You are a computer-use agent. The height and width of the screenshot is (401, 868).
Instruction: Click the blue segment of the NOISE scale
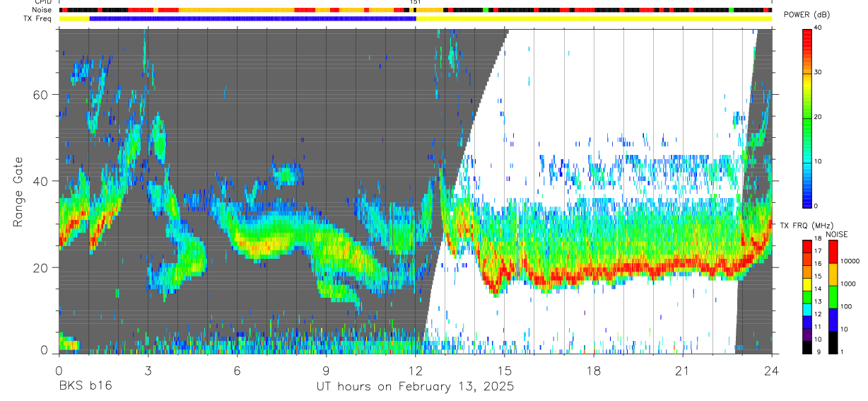(833, 320)
